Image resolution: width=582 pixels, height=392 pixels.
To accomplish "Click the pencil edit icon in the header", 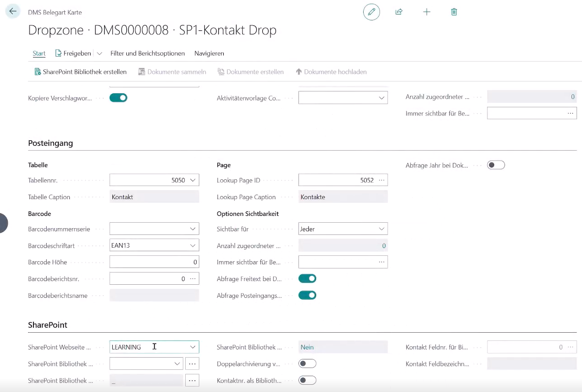I will click(371, 12).
